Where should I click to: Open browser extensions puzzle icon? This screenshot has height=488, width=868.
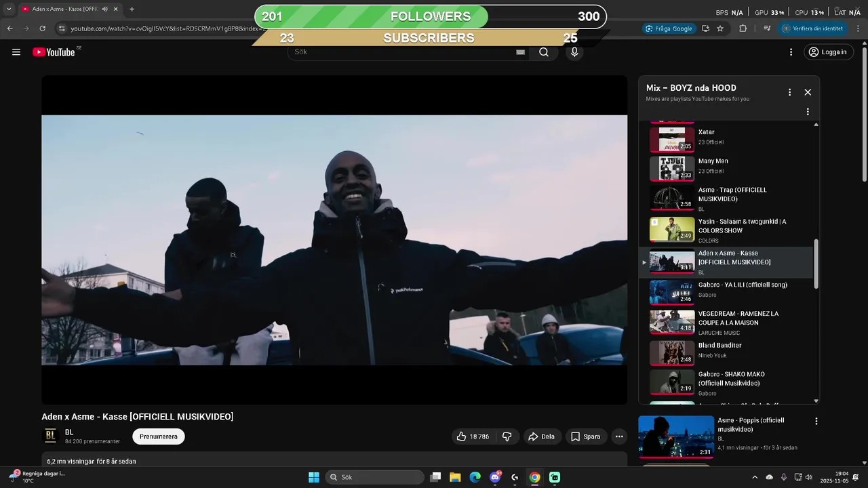743,28
